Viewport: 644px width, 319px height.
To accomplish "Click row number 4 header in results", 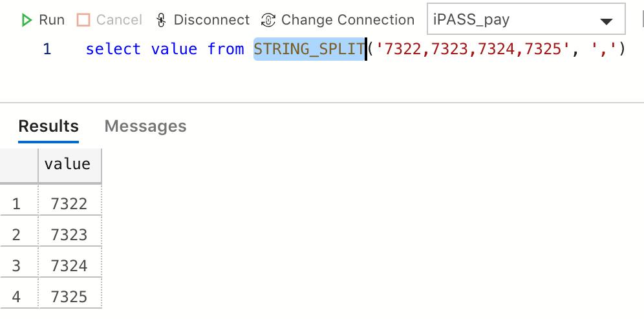I will tap(16, 296).
